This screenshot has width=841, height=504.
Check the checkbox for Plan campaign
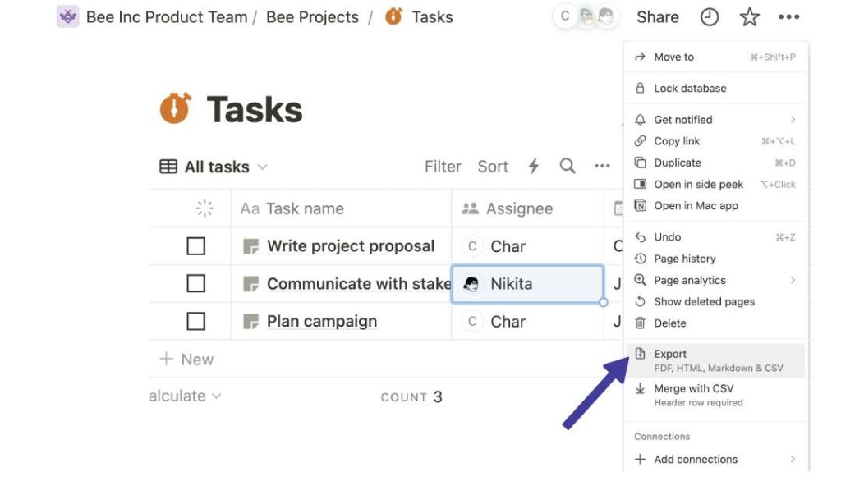[x=195, y=321]
